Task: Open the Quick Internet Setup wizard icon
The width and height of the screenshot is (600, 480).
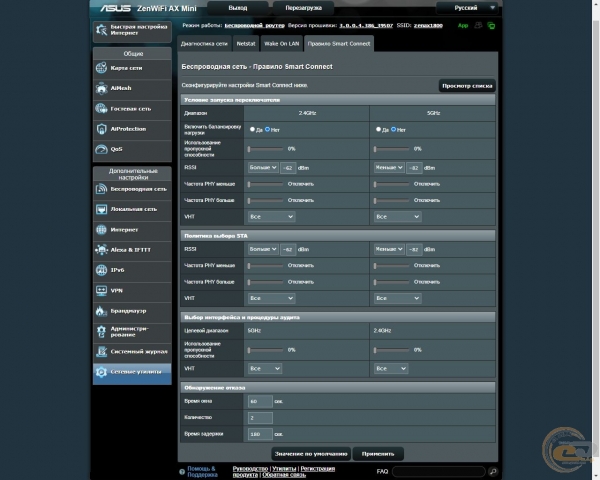Action: coord(101,30)
